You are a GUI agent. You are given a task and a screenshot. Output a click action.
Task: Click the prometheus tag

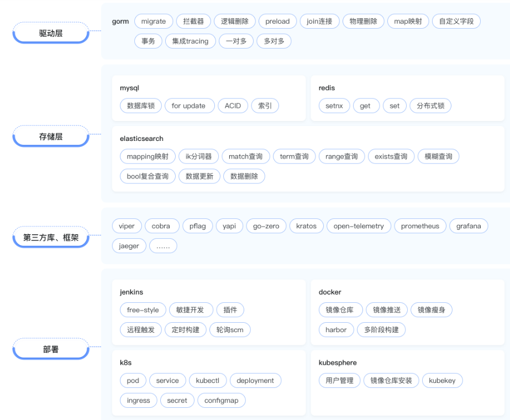pyautogui.click(x=420, y=225)
